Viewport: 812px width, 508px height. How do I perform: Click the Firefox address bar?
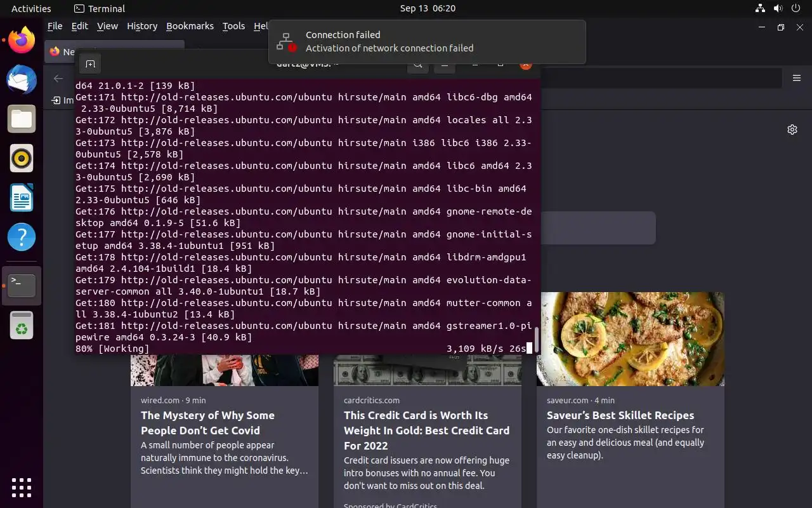click(660, 78)
